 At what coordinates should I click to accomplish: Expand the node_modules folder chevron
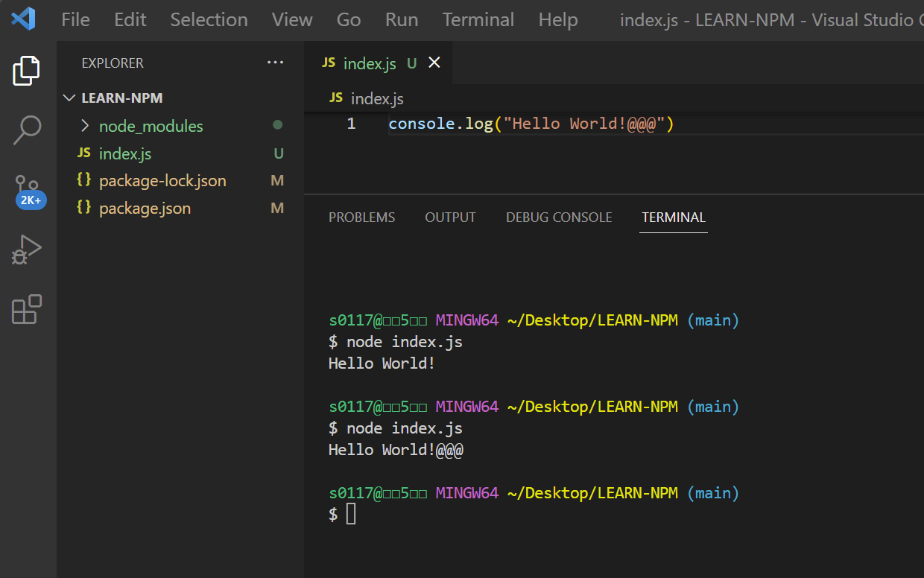point(84,125)
